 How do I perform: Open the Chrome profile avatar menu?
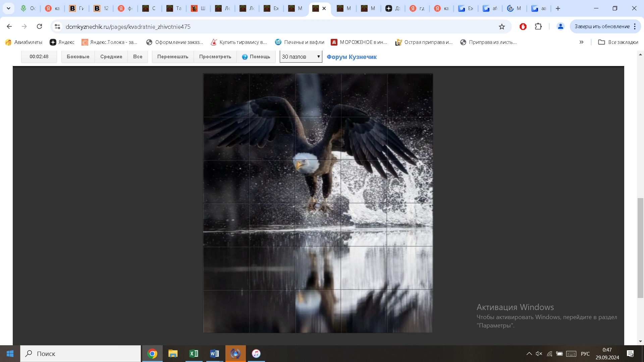click(x=560, y=26)
